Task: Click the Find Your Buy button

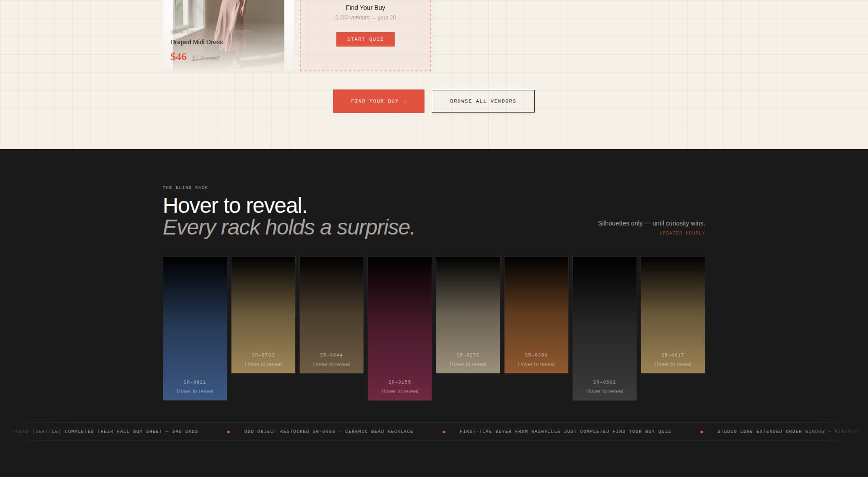Action: (x=379, y=101)
